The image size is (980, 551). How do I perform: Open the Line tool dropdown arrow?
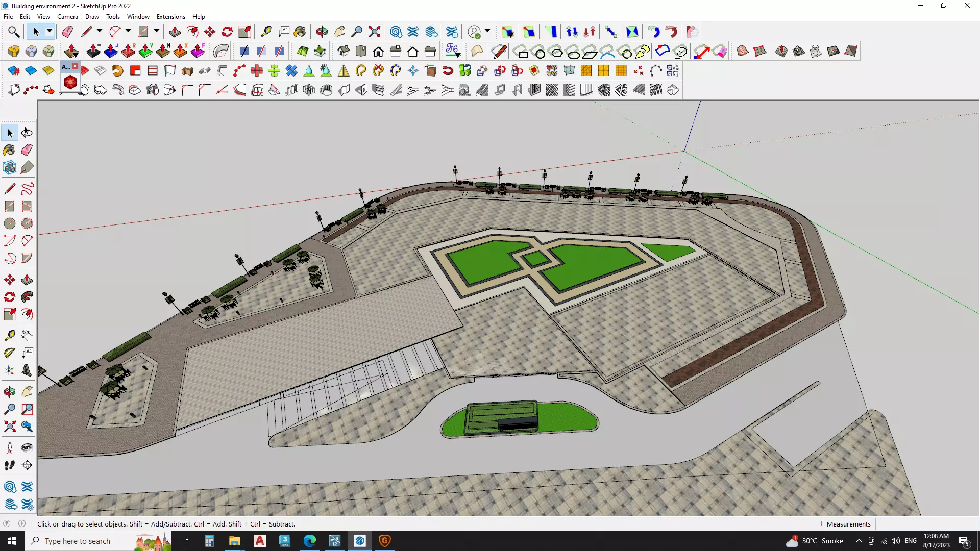100,32
